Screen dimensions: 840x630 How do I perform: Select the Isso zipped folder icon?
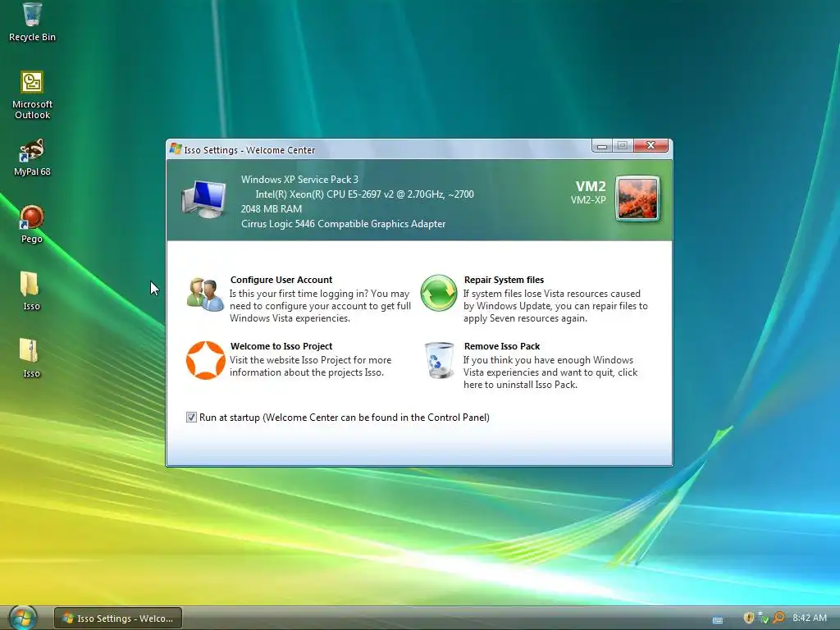point(31,358)
